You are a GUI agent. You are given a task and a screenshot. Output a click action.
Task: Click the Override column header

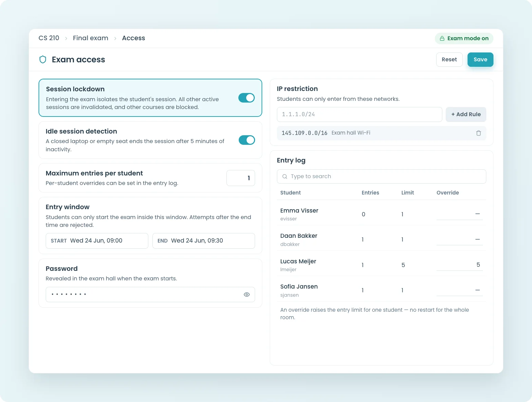(448, 193)
